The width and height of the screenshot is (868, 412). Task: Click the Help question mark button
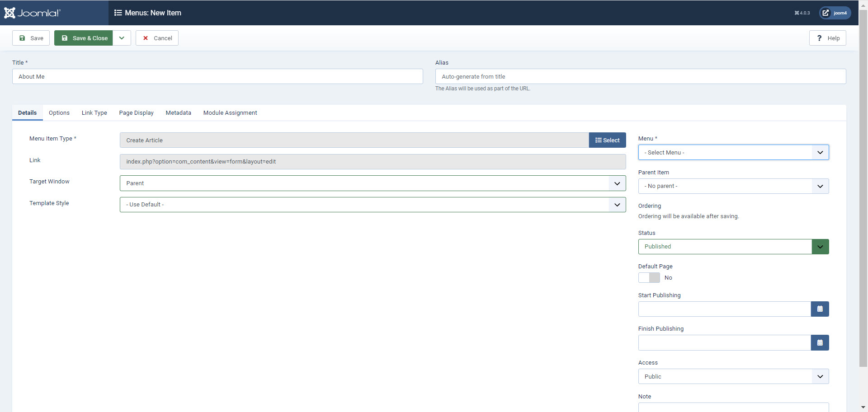[827, 38]
